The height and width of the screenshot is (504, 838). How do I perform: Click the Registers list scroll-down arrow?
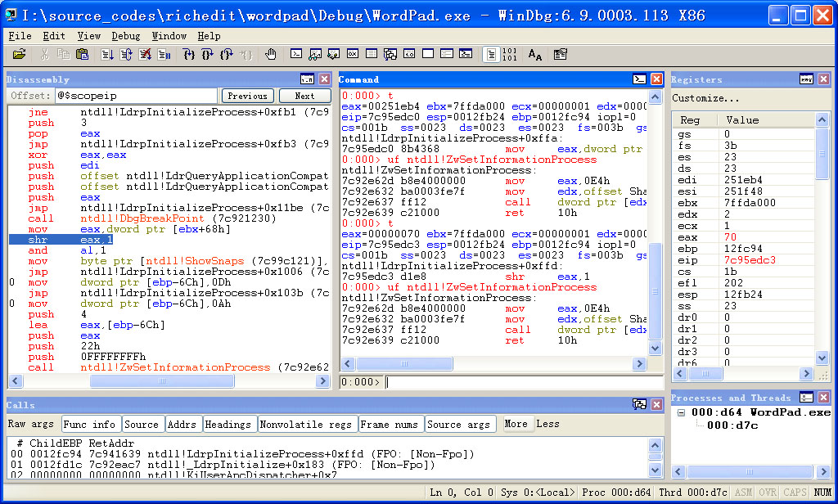pos(822,358)
